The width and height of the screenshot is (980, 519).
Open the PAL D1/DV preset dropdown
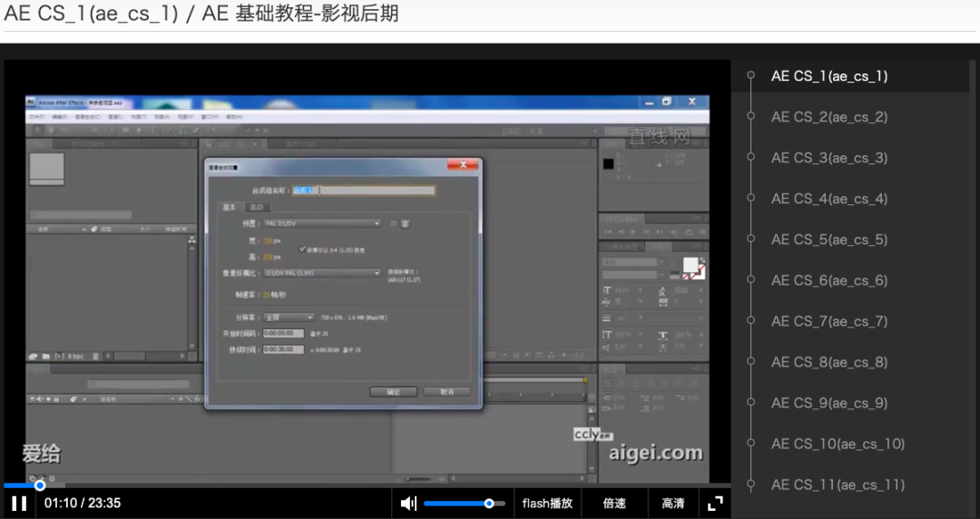321,223
